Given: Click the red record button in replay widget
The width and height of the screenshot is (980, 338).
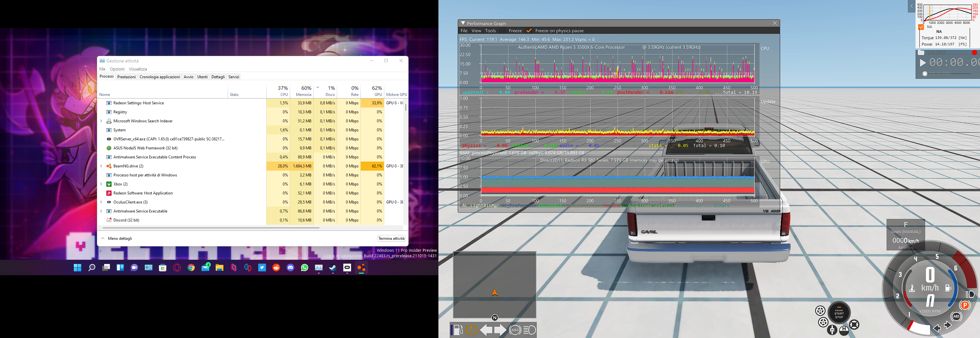Looking at the screenshot, I should pos(974,52).
